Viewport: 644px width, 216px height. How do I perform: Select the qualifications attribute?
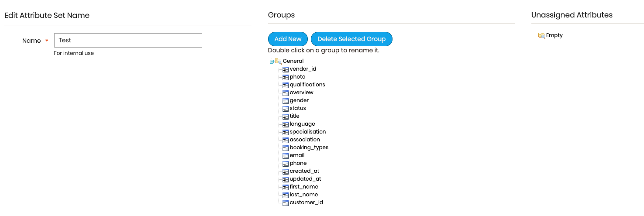pos(307,85)
